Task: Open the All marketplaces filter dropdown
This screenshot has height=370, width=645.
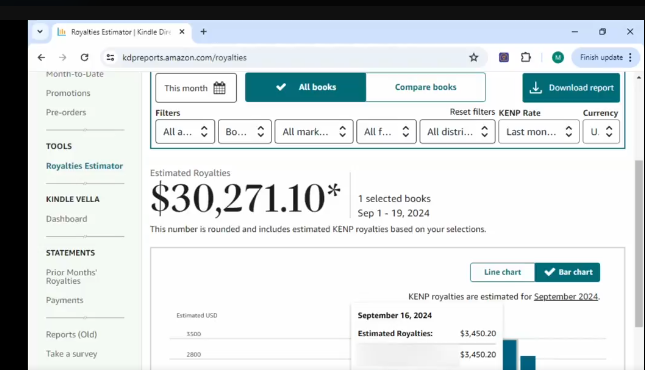Action: [x=314, y=132]
